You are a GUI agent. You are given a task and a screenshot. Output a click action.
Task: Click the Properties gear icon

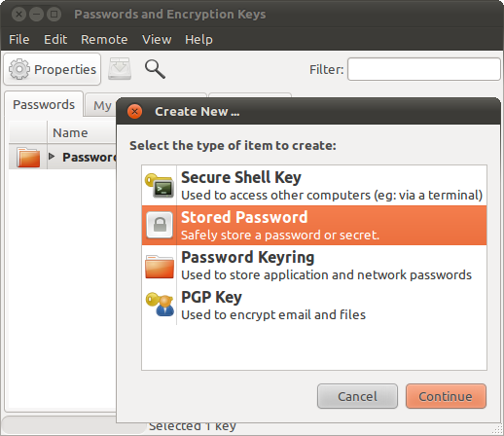[x=19, y=69]
